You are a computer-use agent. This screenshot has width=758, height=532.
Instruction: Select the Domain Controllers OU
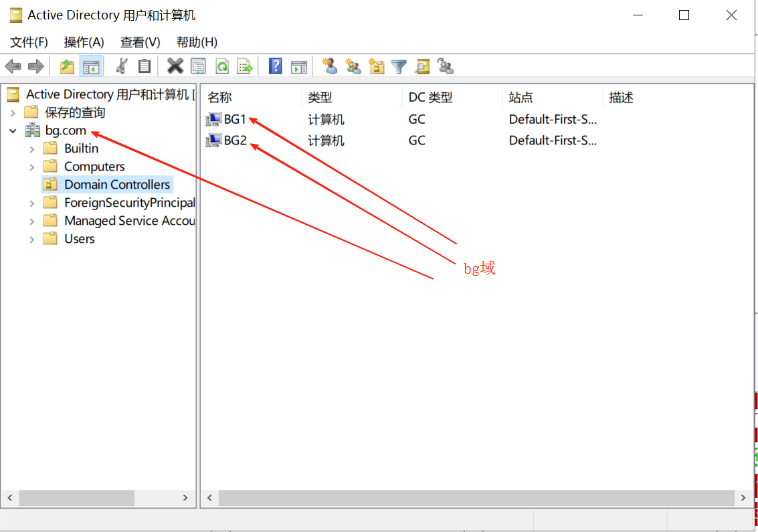click(117, 184)
